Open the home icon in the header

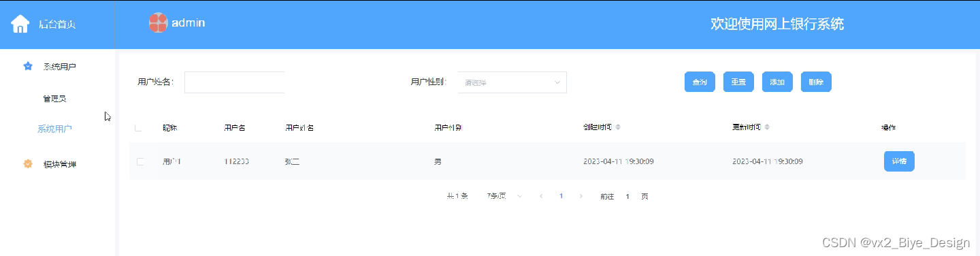pos(20,24)
